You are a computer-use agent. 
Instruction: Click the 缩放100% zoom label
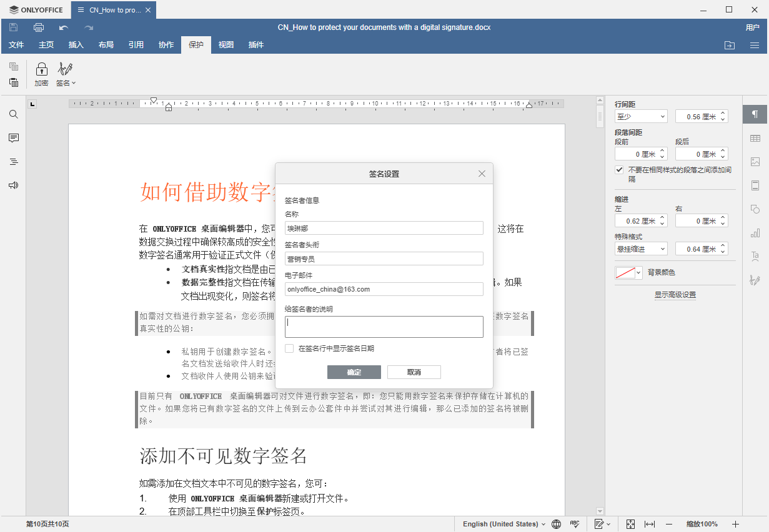pos(702,524)
